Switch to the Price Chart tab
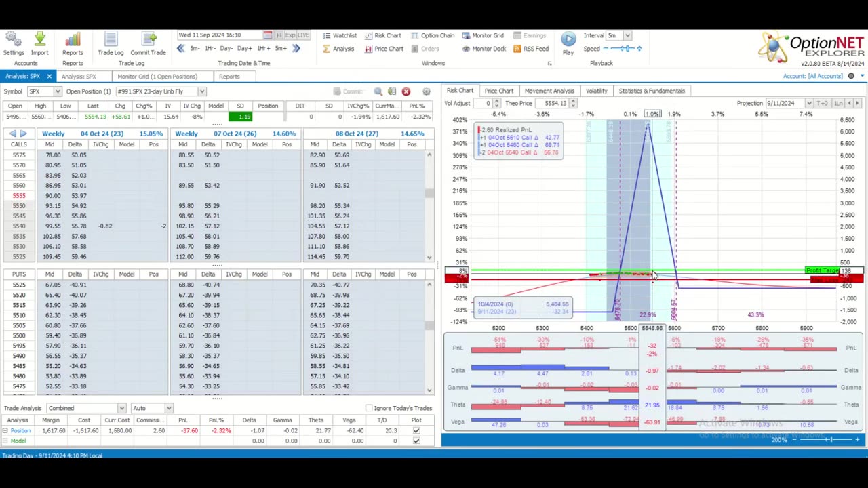The height and width of the screenshot is (488, 868). (498, 91)
